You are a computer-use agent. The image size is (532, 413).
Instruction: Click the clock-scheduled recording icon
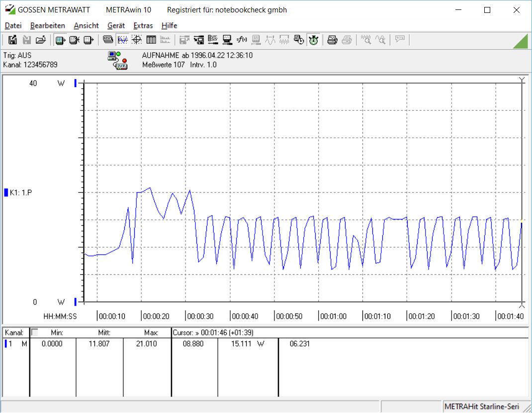click(x=299, y=40)
